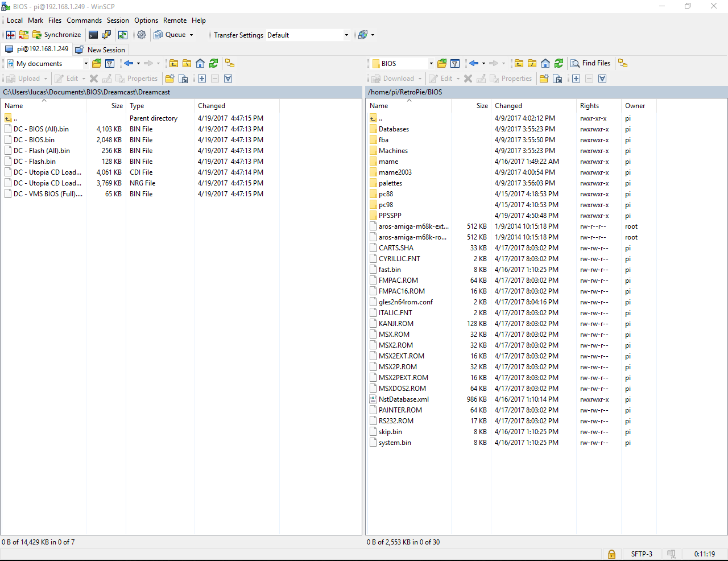The width and height of the screenshot is (728, 561).
Task: Open the terminal console icon
Action: tap(93, 35)
